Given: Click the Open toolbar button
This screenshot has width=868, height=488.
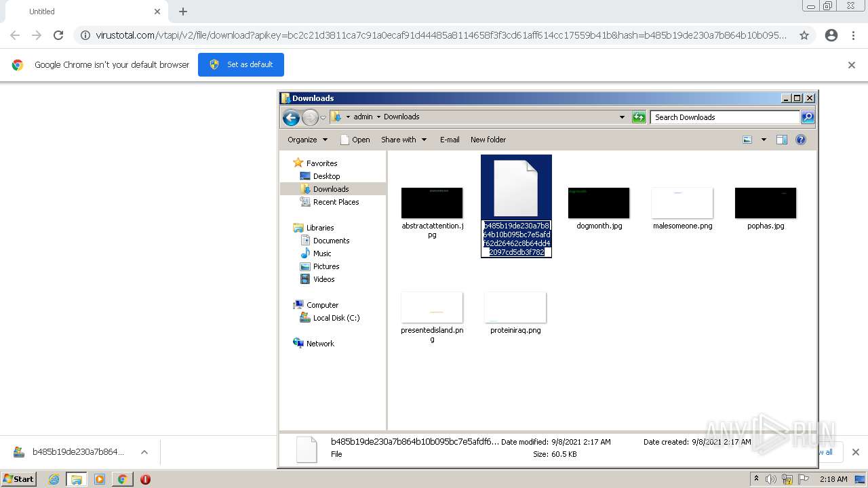Looking at the screenshot, I should point(355,140).
